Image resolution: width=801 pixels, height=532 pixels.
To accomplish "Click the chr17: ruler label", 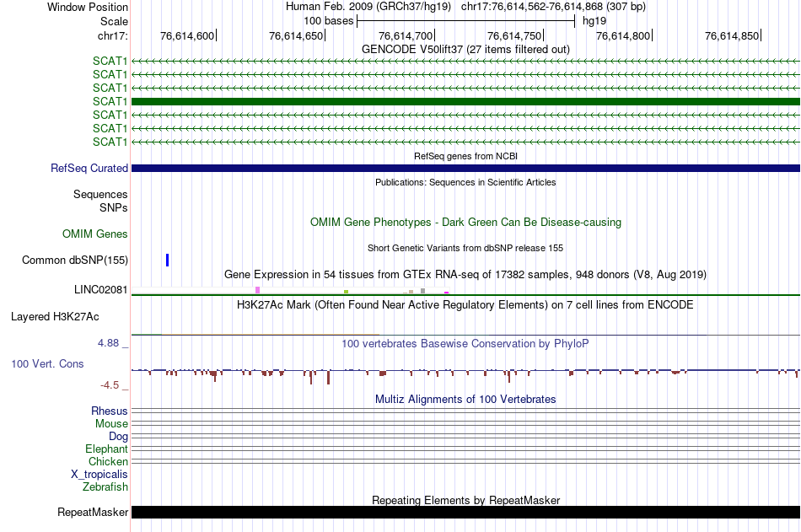I will tap(112, 35).
